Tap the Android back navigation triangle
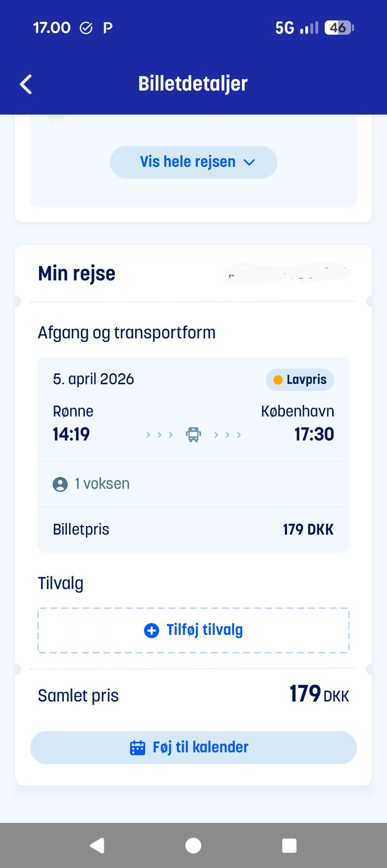 point(97,845)
